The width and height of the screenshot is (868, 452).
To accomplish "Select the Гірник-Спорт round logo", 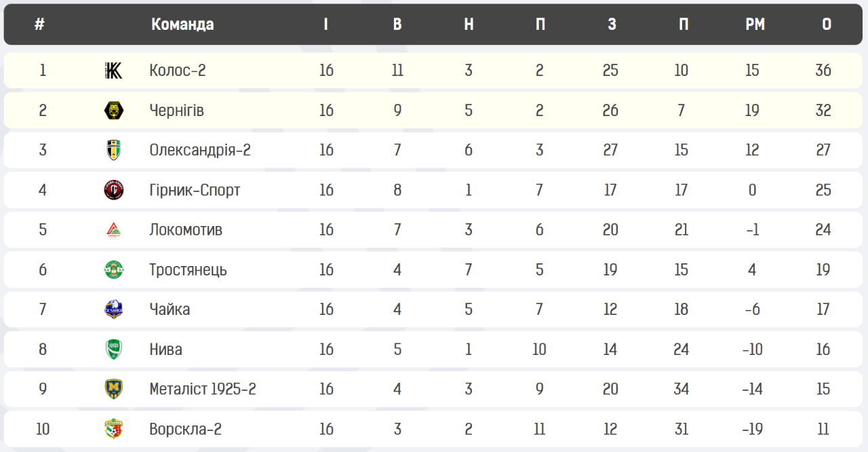I will click(114, 190).
